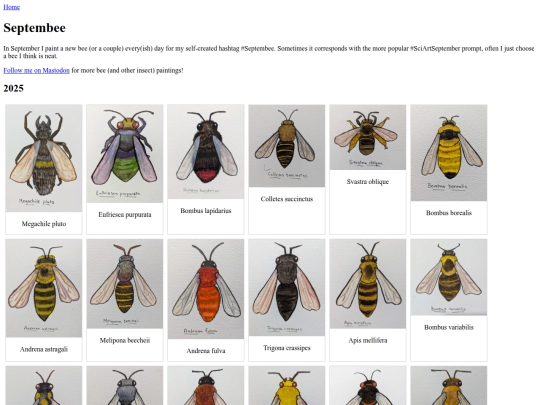Click the Andrena fulva caption
This screenshot has height=405, width=540.
(206, 351)
